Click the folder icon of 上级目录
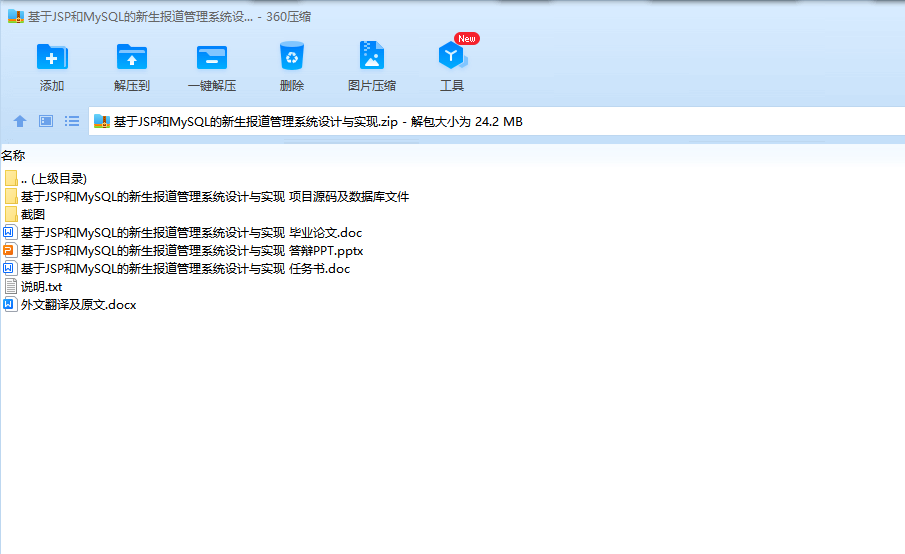This screenshot has width=905, height=554. point(11,178)
